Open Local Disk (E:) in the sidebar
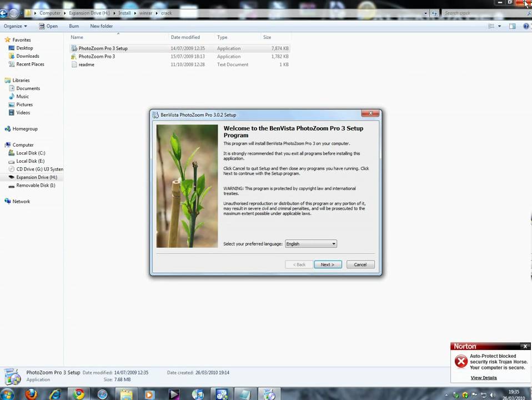Image resolution: width=532 pixels, height=400 pixels. (x=30, y=161)
